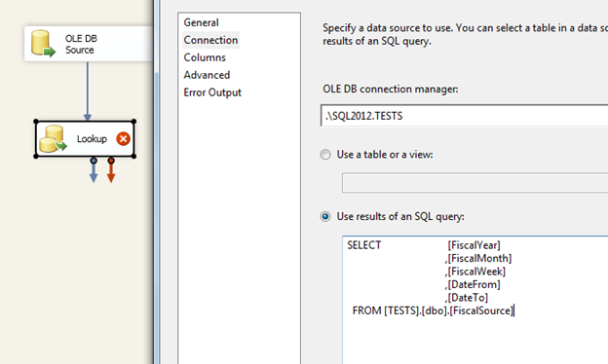Select the Lookup transformation icon
The image size is (608, 364).
click(x=54, y=138)
